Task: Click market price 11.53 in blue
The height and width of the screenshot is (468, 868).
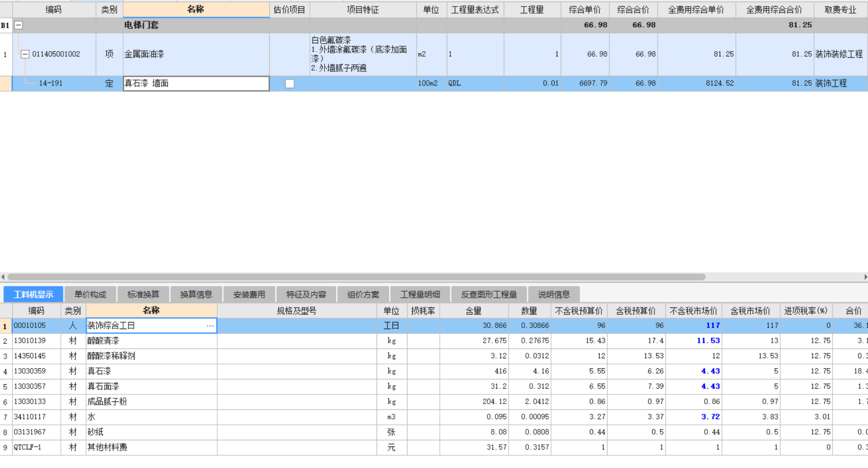Action: 694,341
